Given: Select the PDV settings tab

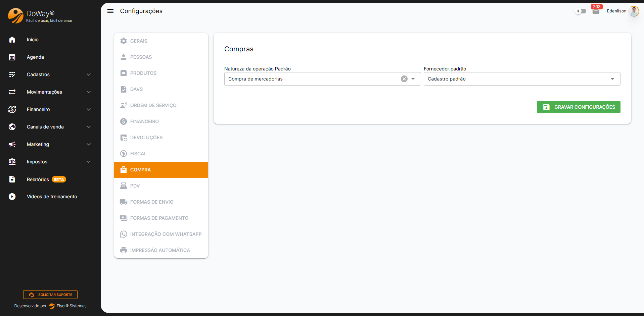Looking at the screenshot, I should click(135, 186).
